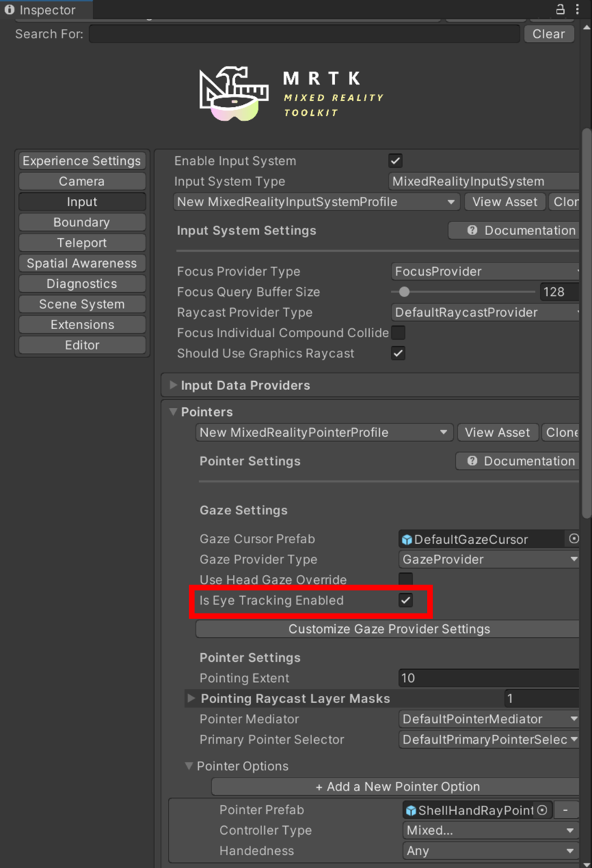The width and height of the screenshot is (592, 868).
Task: Open Primary Pointer Selector dropdown
Action: (490, 739)
